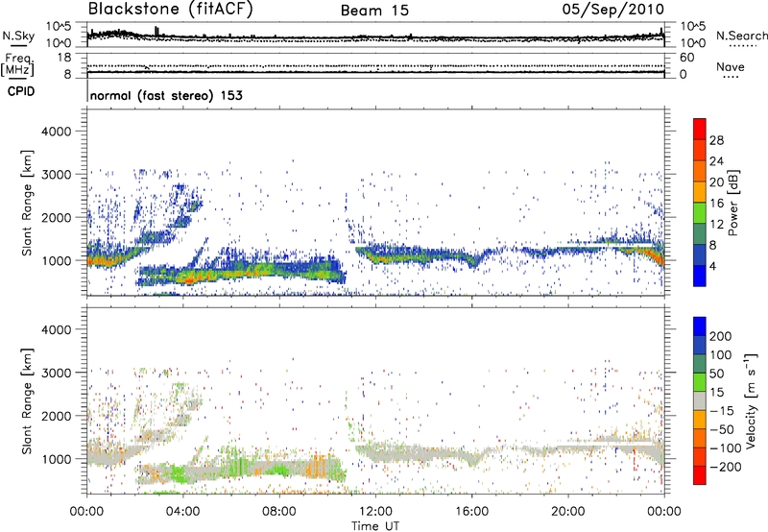Click the "20" label on Power colorbar
Viewport: 768px width, 532px height.
[716, 182]
